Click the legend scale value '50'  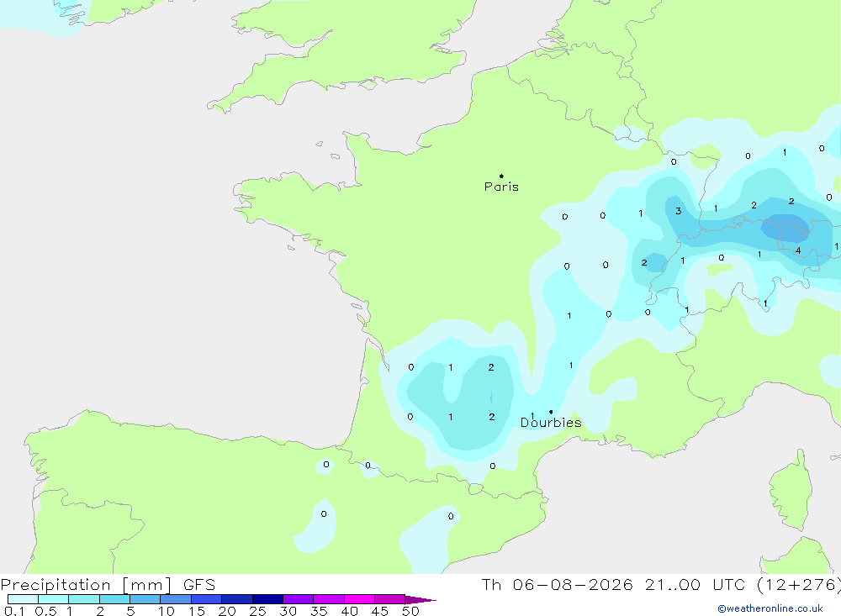point(410,611)
